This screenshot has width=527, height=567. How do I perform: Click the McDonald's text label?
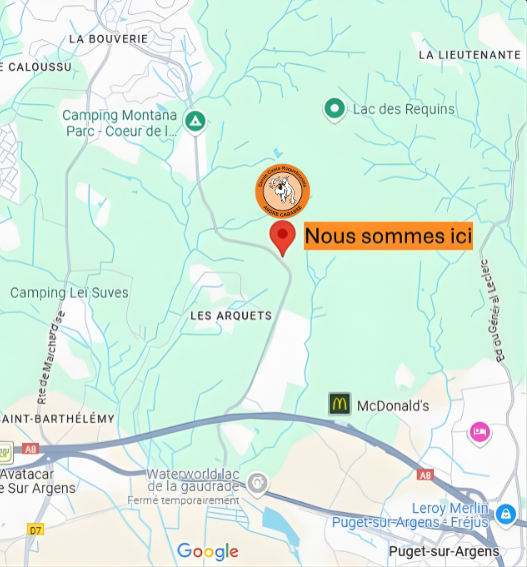(393, 406)
